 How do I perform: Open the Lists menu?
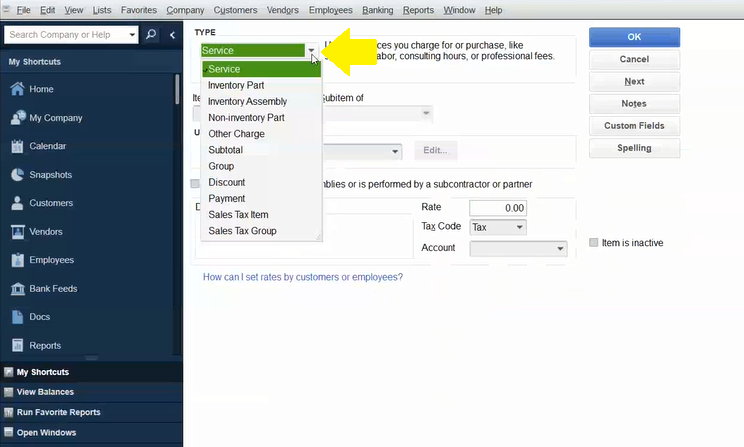click(102, 10)
